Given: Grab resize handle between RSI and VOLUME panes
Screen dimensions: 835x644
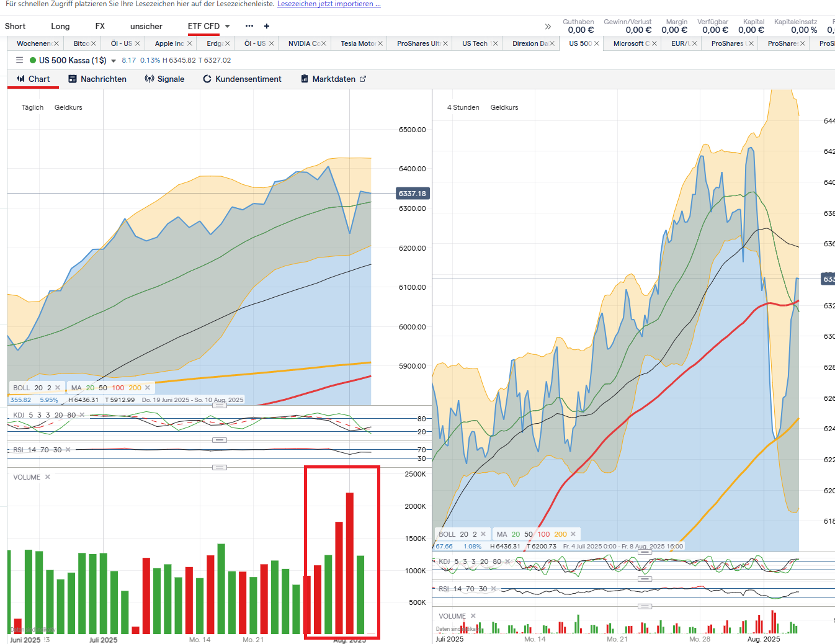Looking at the screenshot, I should [x=220, y=467].
